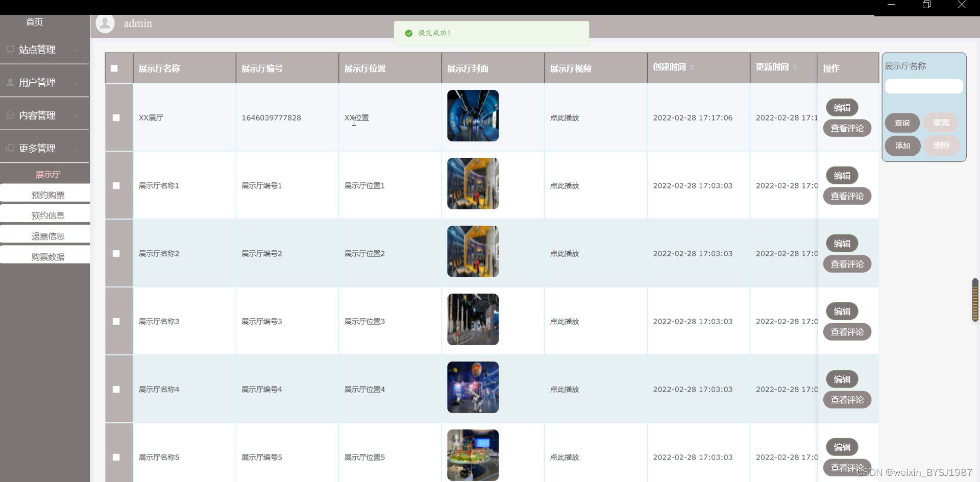Open the 展示厅名称3 cover thumbnail
Screen dimensions: 980x482
pos(473,319)
